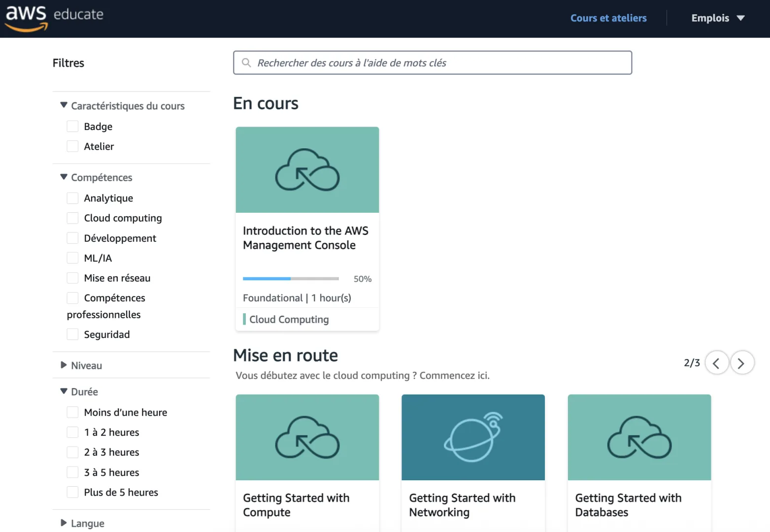Collapse the Compétences filter section
770x532 pixels.
[x=96, y=177]
